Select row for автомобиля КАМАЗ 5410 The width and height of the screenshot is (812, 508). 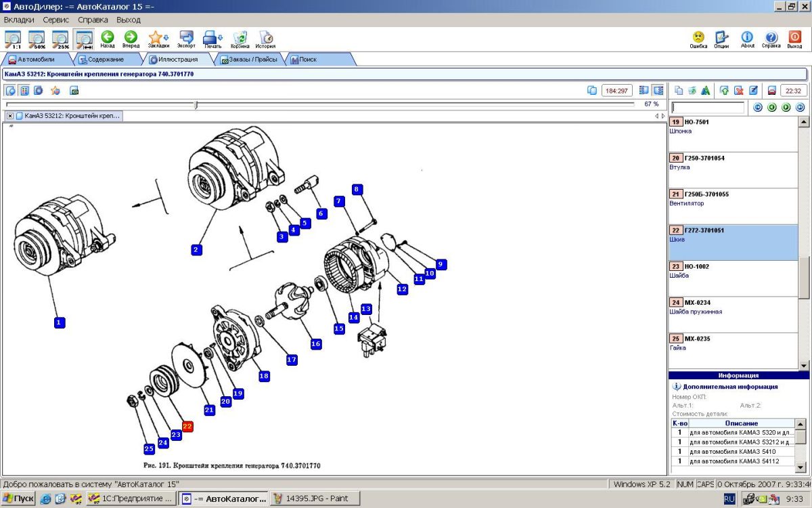(x=732, y=452)
